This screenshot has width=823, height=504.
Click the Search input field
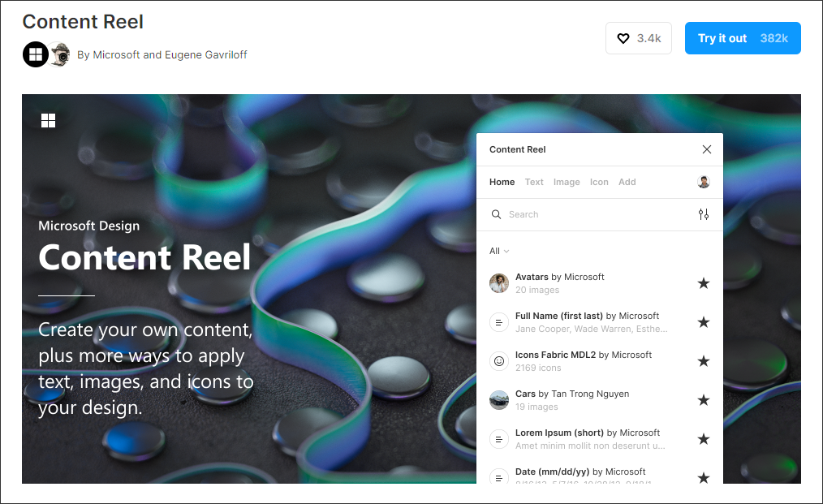pos(598,214)
